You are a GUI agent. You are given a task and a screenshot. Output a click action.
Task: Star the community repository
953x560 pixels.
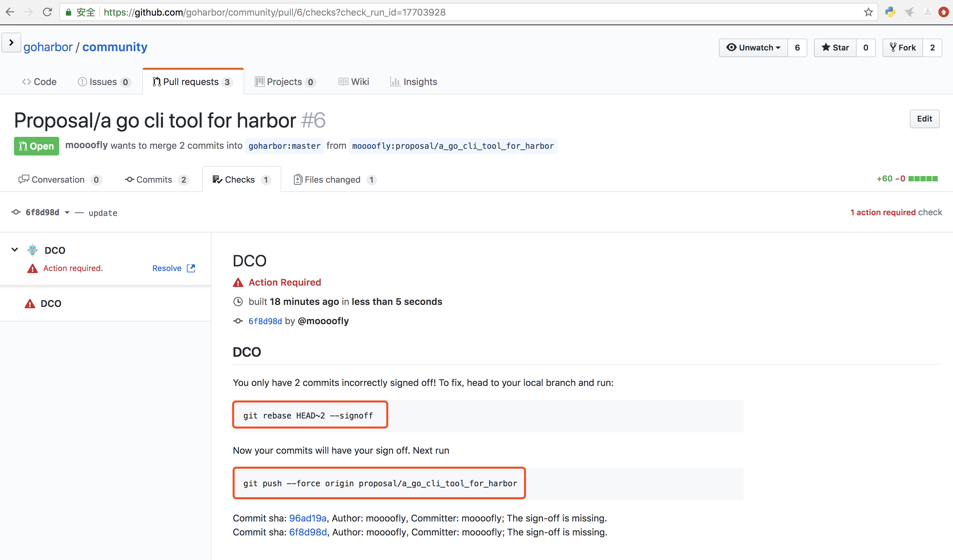point(835,47)
